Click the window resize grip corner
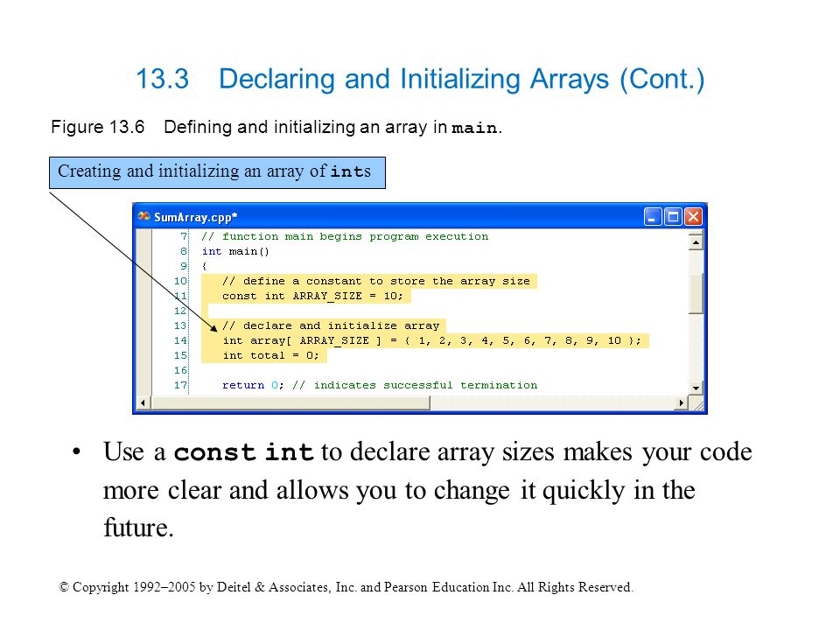This screenshot has width=840, height=630. (696, 404)
